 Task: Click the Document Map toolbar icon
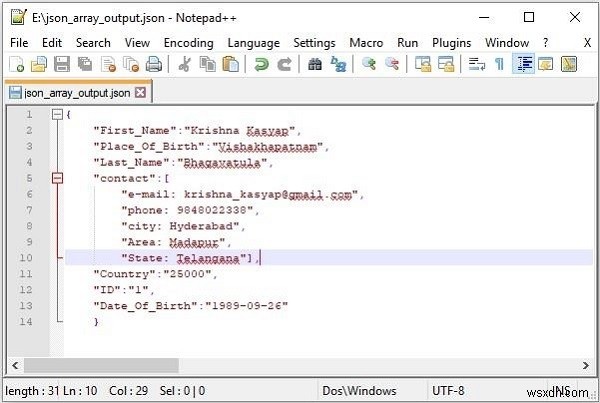coord(569,64)
